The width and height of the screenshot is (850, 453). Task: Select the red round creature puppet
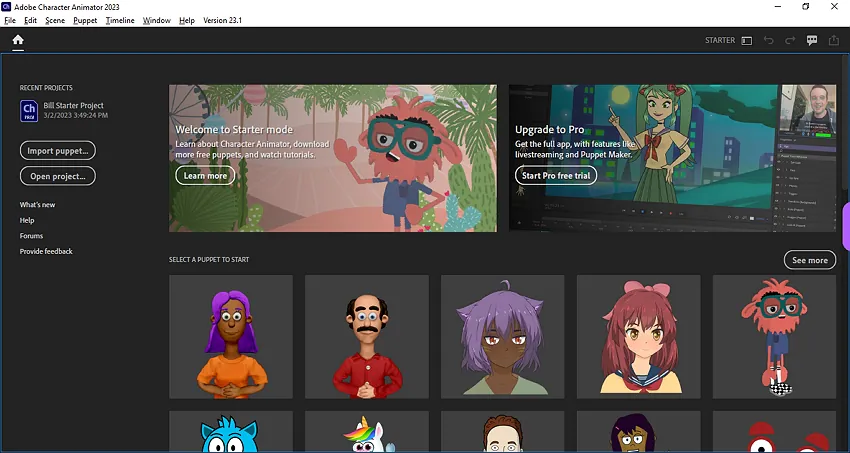point(774,431)
